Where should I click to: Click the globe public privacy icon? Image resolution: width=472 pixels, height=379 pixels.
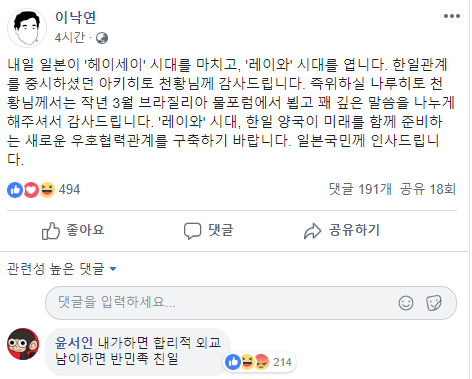102,38
